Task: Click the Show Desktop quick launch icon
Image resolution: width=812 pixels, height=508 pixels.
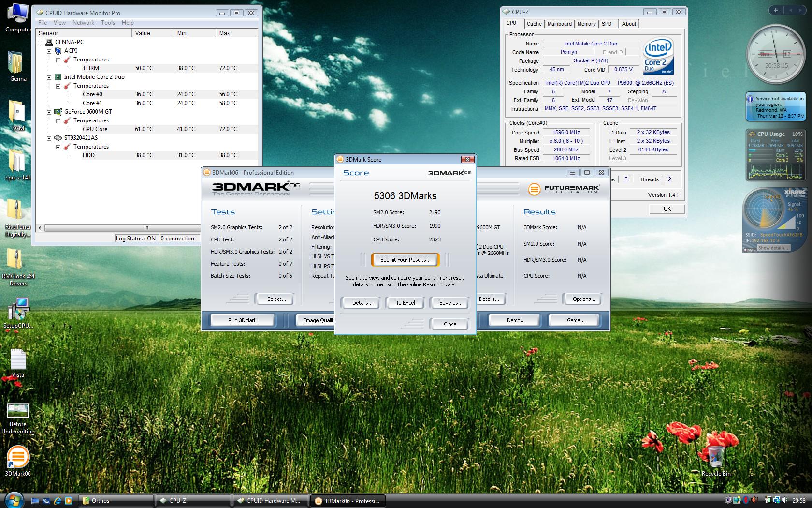Action: click(x=35, y=501)
